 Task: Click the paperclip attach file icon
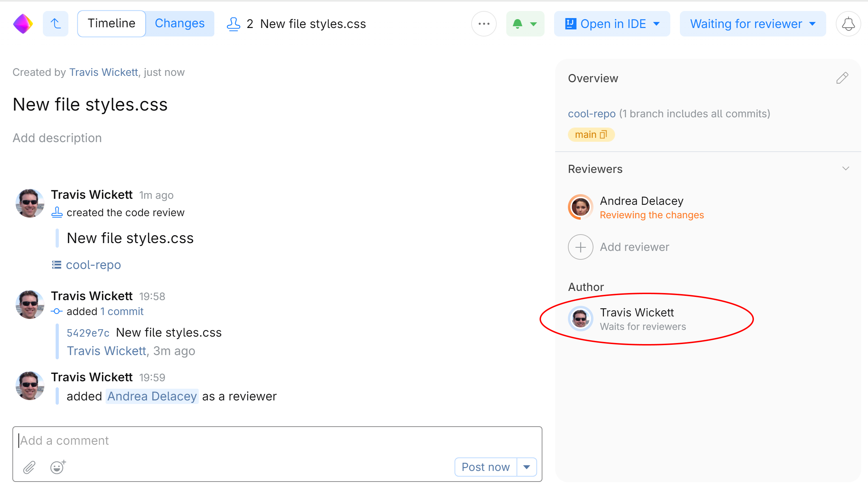click(x=29, y=467)
